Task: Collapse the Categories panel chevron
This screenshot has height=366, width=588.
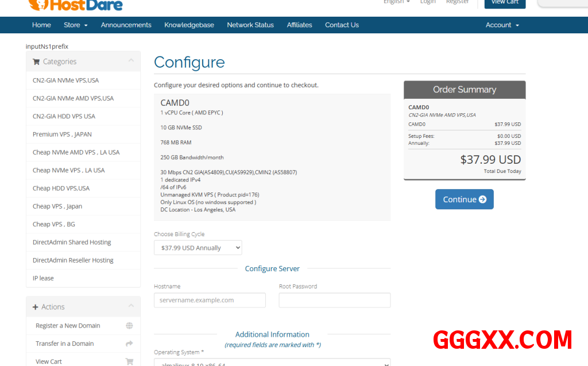Action: tap(131, 61)
